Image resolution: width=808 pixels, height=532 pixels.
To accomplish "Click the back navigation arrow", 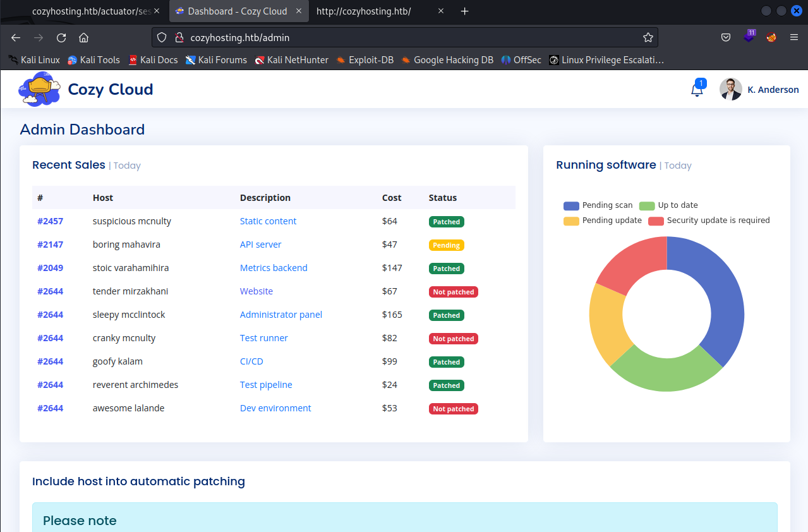I will 16,37.
